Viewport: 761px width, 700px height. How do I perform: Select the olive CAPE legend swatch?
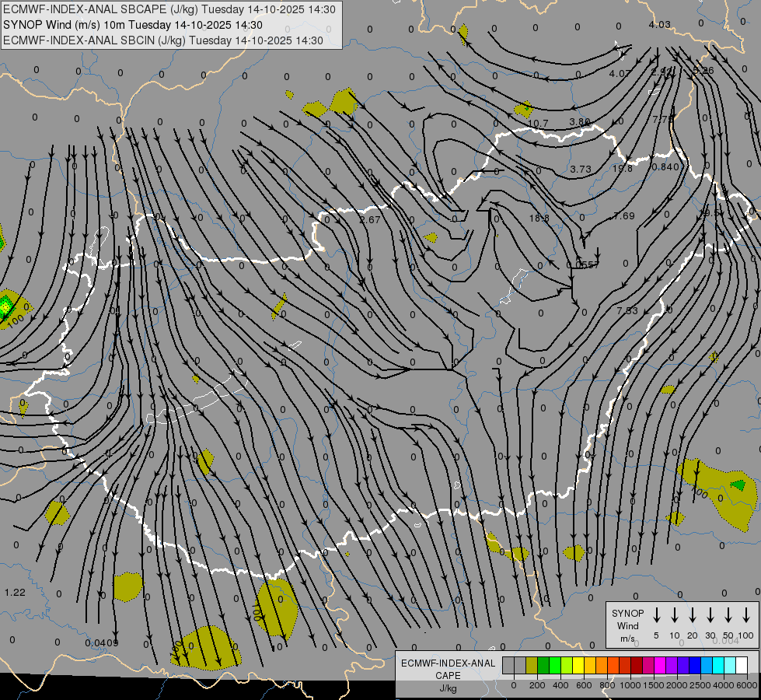(x=532, y=666)
